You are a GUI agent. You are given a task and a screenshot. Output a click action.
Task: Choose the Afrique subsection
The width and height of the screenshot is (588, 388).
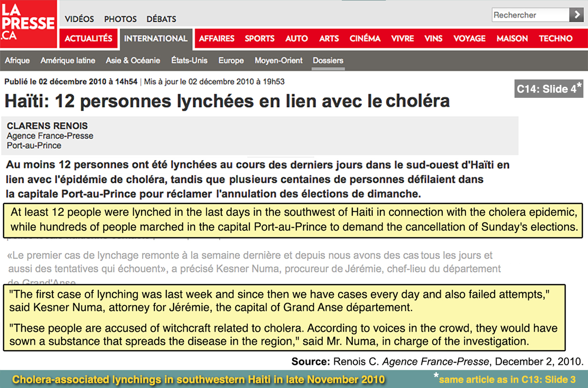[x=17, y=61]
